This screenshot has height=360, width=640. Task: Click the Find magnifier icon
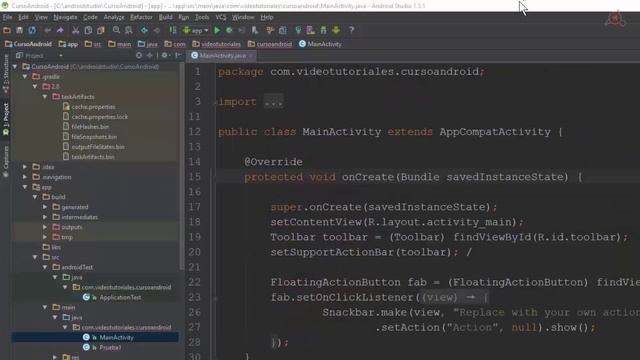click(116, 30)
